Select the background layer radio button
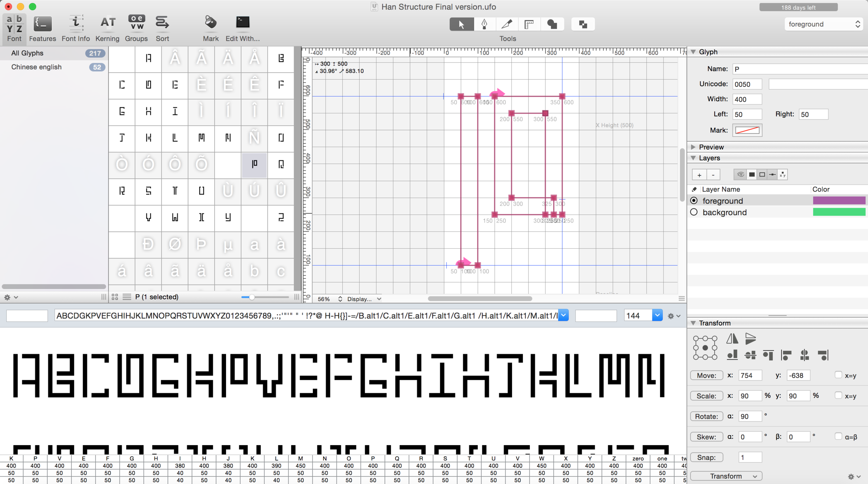The width and height of the screenshot is (868, 484). [694, 212]
